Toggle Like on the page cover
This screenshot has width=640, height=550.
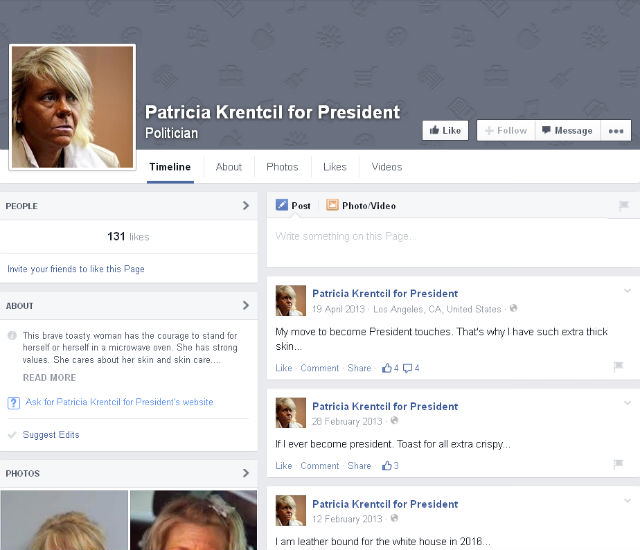tap(444, 131)
